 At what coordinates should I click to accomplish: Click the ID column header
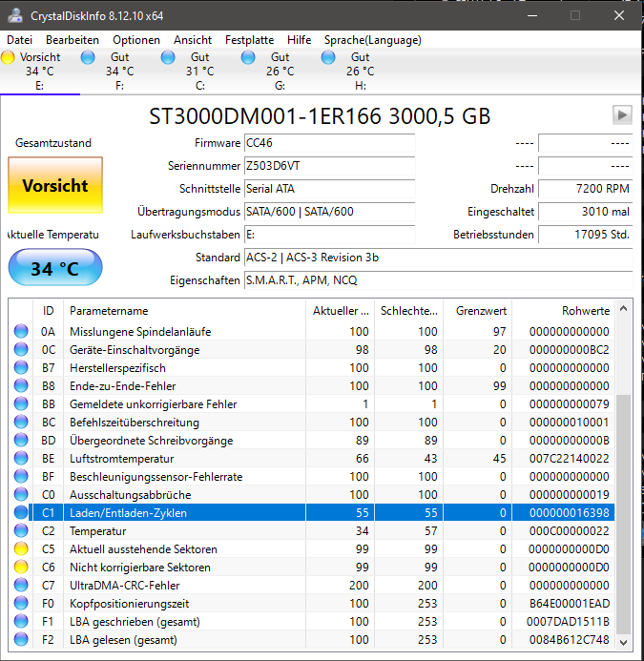48,311
